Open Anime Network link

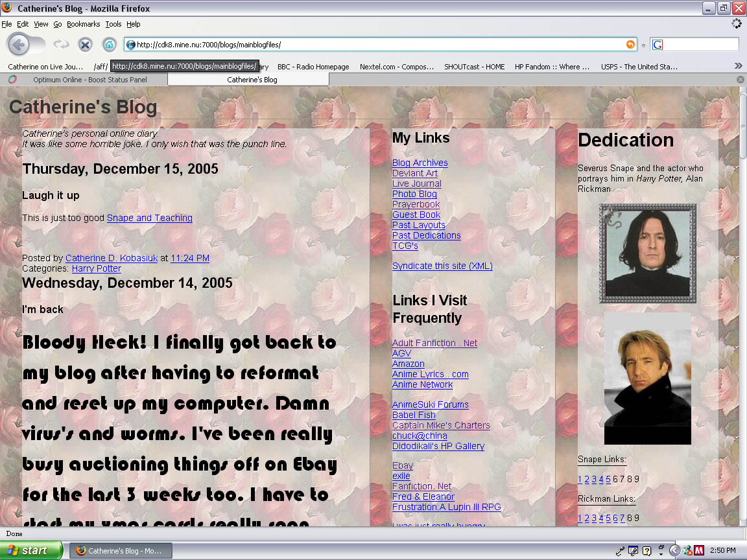[x=422, y=384]
